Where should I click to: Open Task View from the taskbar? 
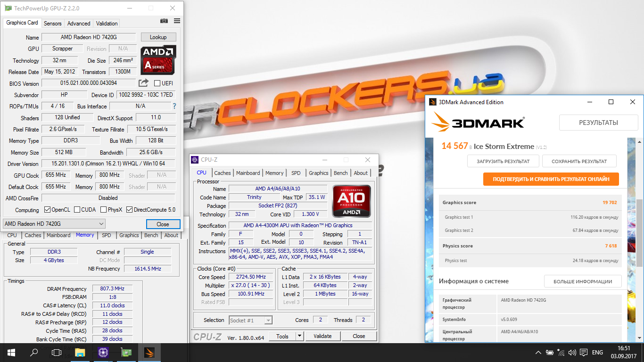tap(57, 352)
